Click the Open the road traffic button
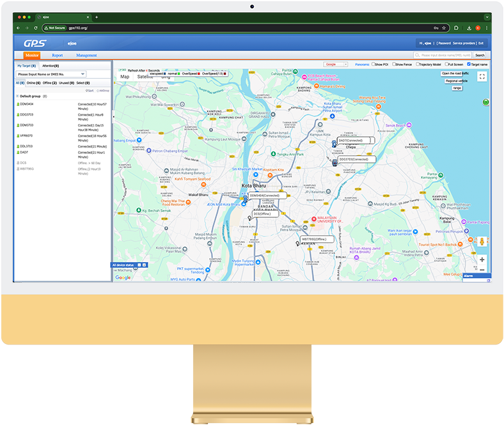504x425 pixels. pos(456,73)
